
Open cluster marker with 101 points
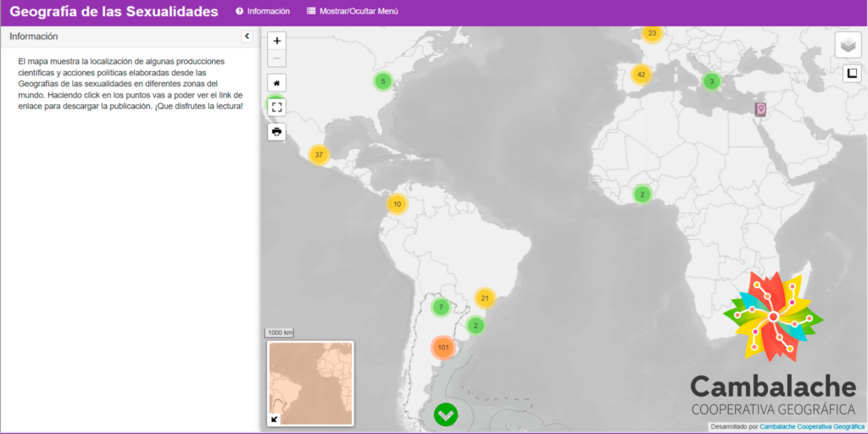point(442,348)
